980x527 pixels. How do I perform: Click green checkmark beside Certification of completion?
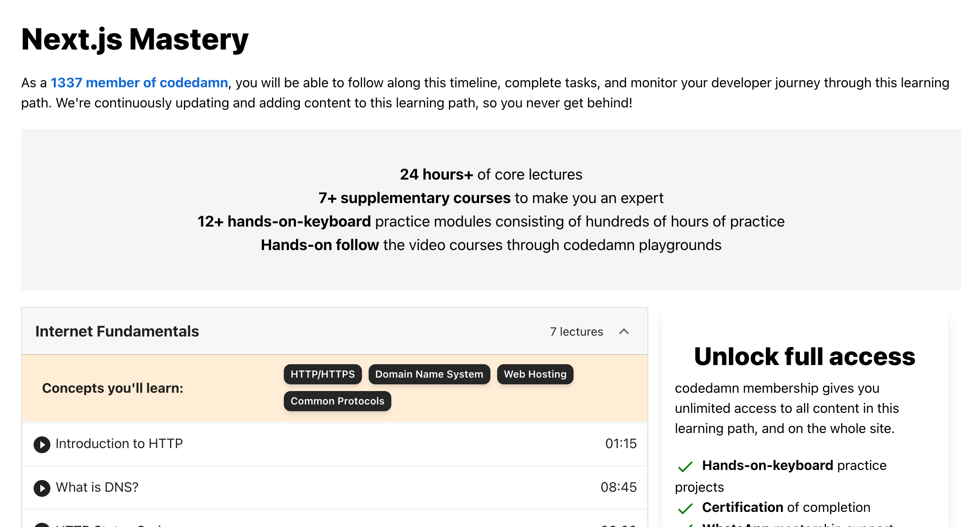pyautogui.click(x=685, y=509)
